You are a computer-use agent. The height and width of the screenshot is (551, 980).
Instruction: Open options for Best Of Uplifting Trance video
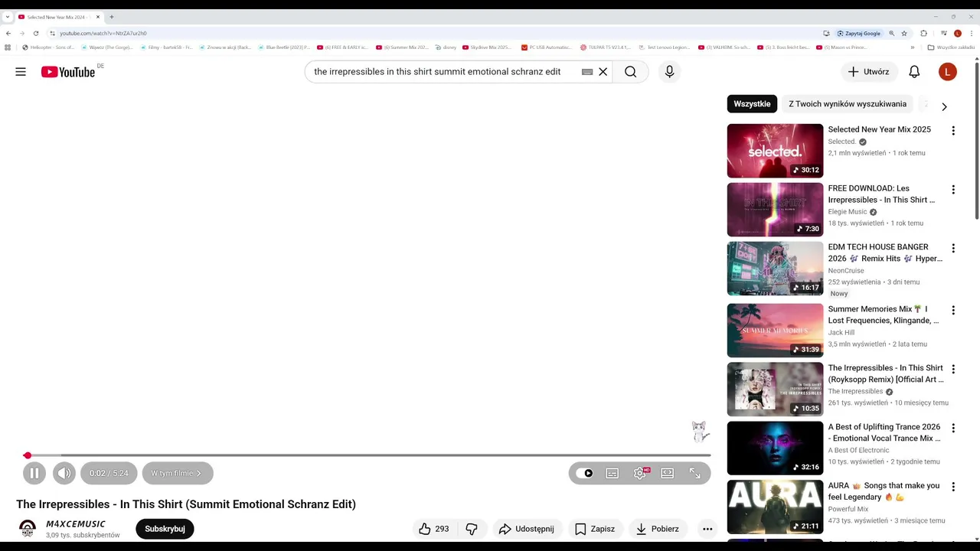pos(953,429)
